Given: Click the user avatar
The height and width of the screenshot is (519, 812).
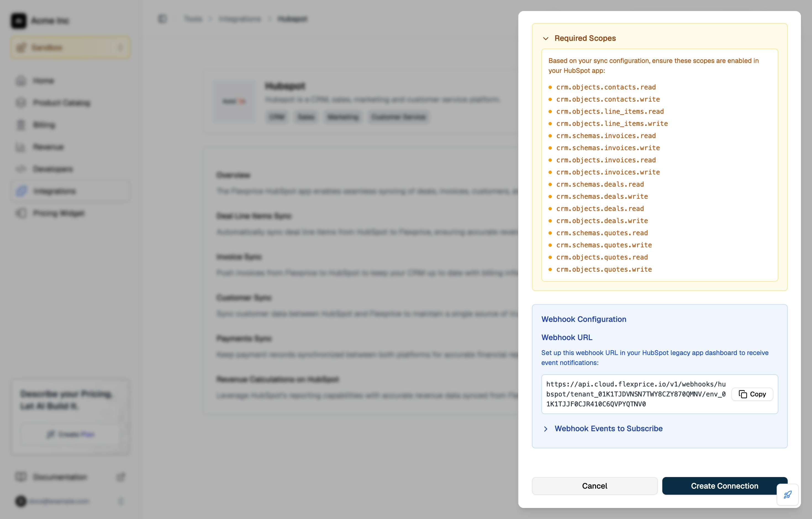Looking at the screenshot, I should point(21,501).
